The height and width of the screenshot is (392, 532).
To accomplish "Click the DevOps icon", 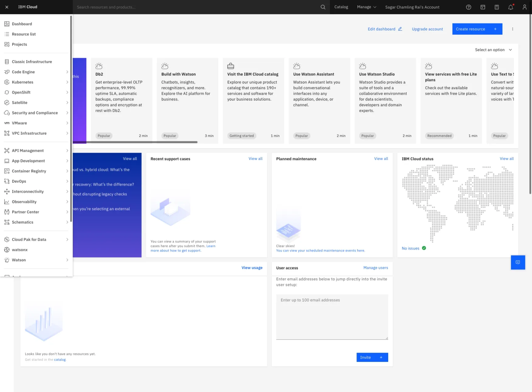I will coord(7,181).
